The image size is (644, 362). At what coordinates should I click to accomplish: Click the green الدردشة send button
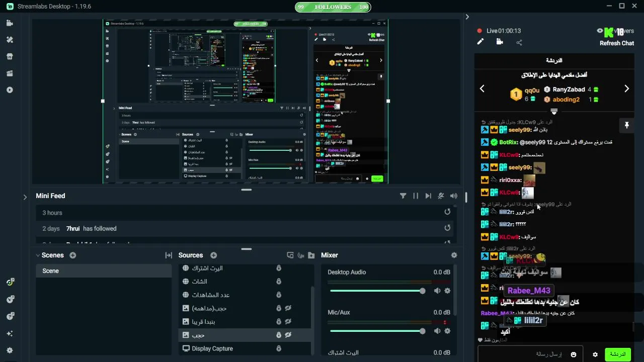[617, 354]
